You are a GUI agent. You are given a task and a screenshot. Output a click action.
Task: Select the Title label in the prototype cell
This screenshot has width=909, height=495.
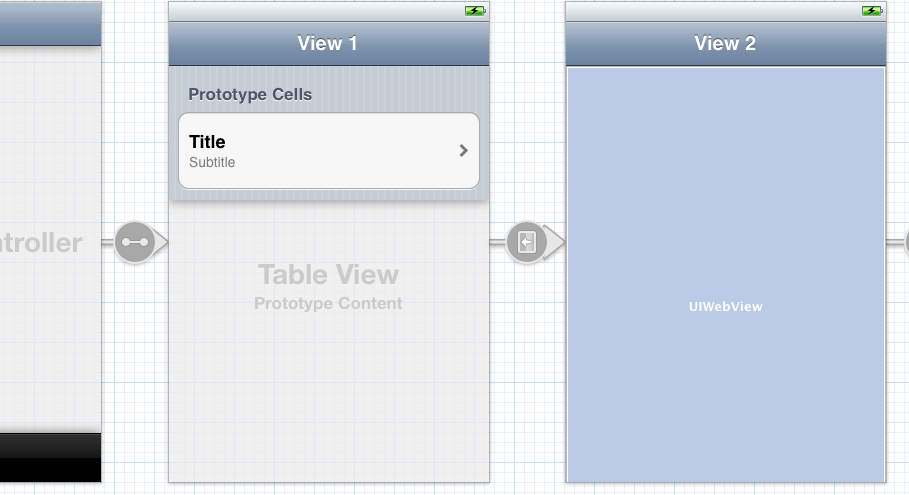pyautogui.click(x=207, y=142)
